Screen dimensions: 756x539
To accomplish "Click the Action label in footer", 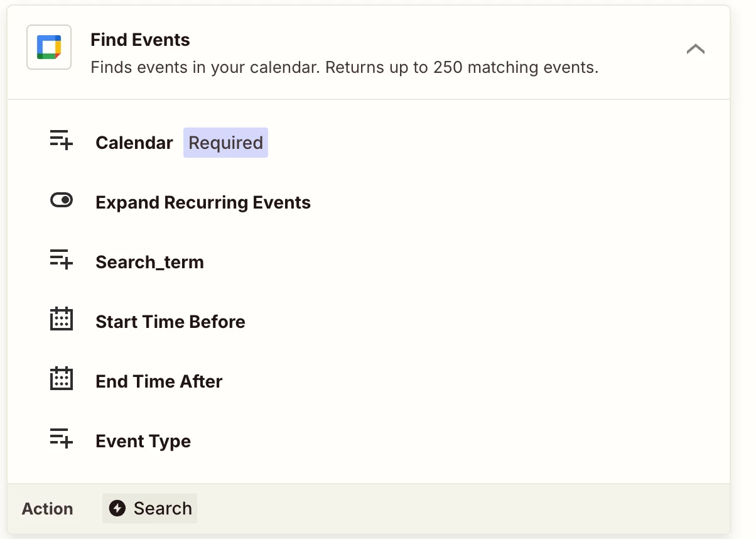I will pos(48,509).
